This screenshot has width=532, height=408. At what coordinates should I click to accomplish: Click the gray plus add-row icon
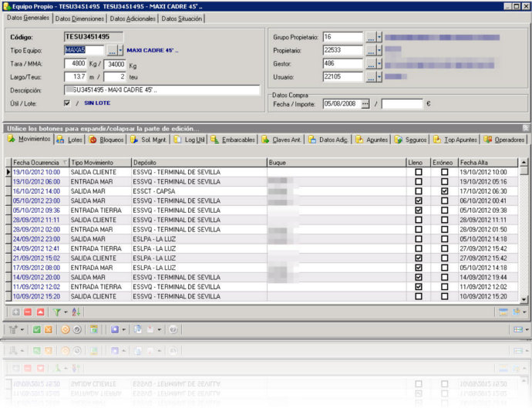[15, 312]
